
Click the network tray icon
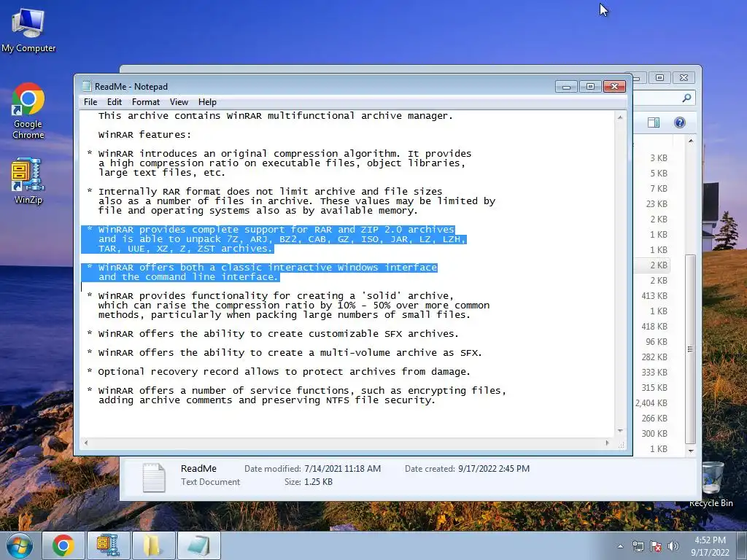click(638, 546)
